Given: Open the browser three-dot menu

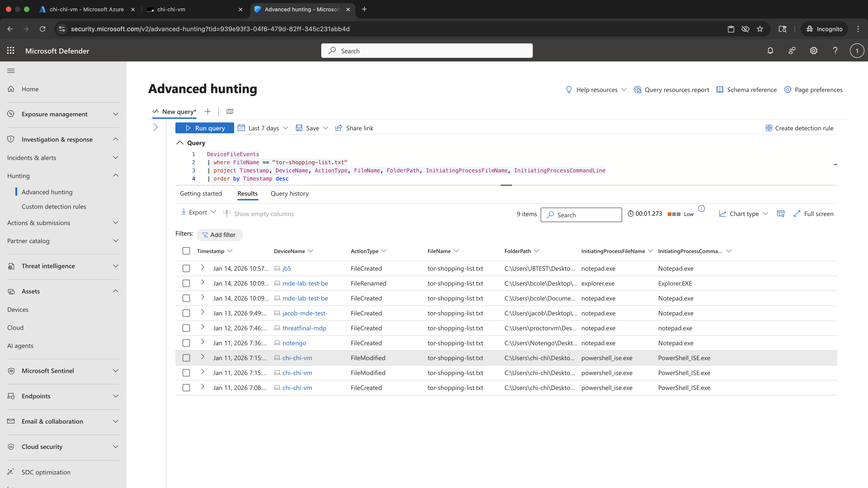Looking at the screenshot, I should click(858, 29).
